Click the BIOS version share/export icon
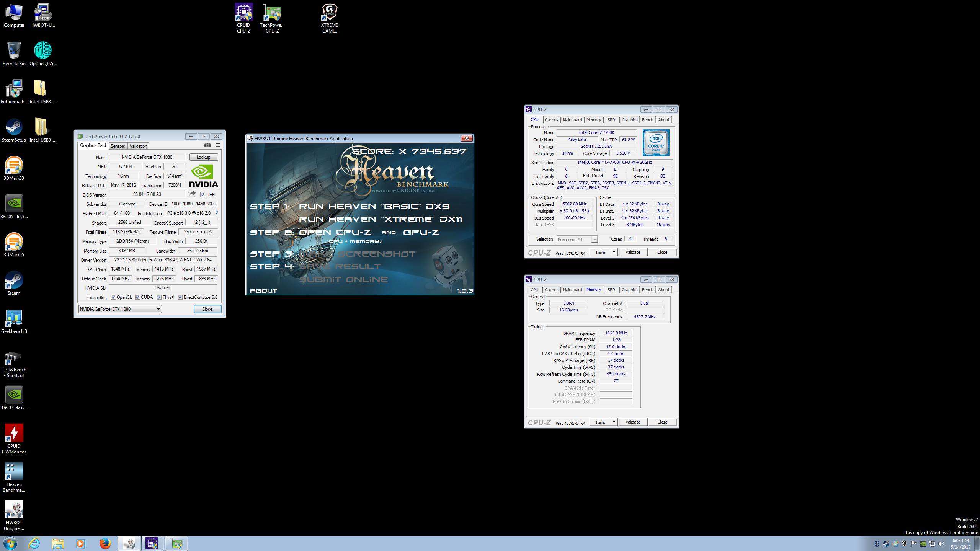 coord(191,194)
